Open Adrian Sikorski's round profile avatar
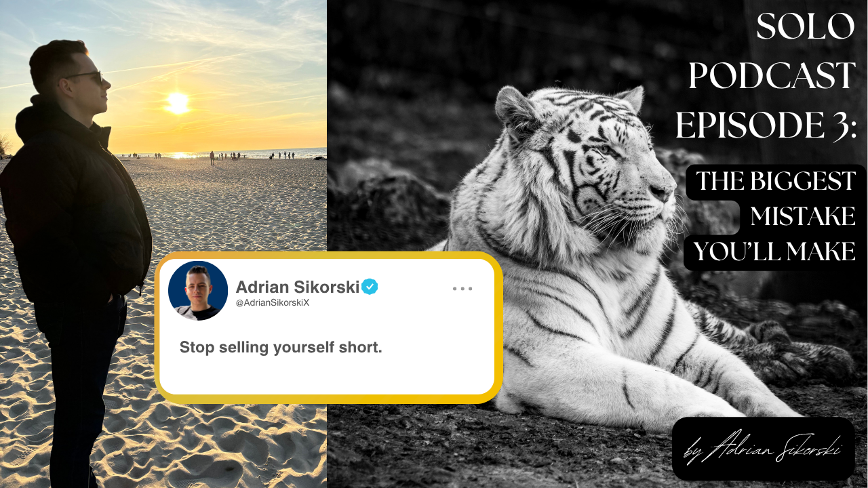868x488 pixels. 198,291
